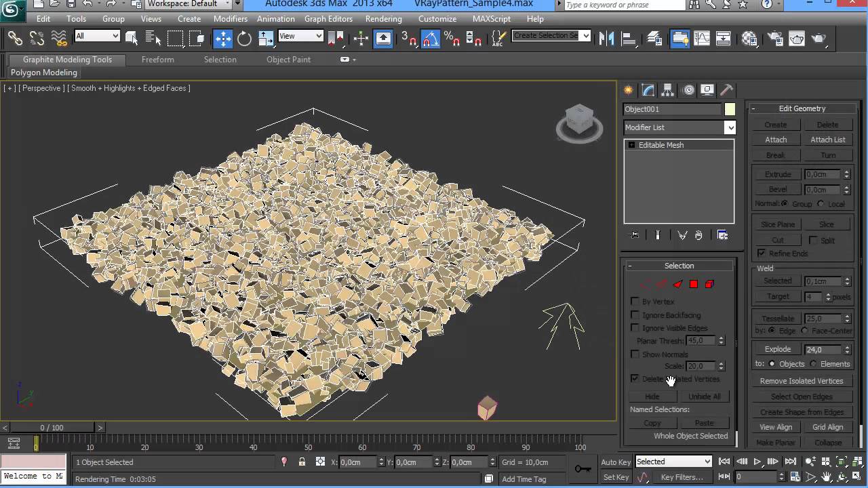
Task: Open the Curve Editor from toolbar
Action: pos(702,38)
